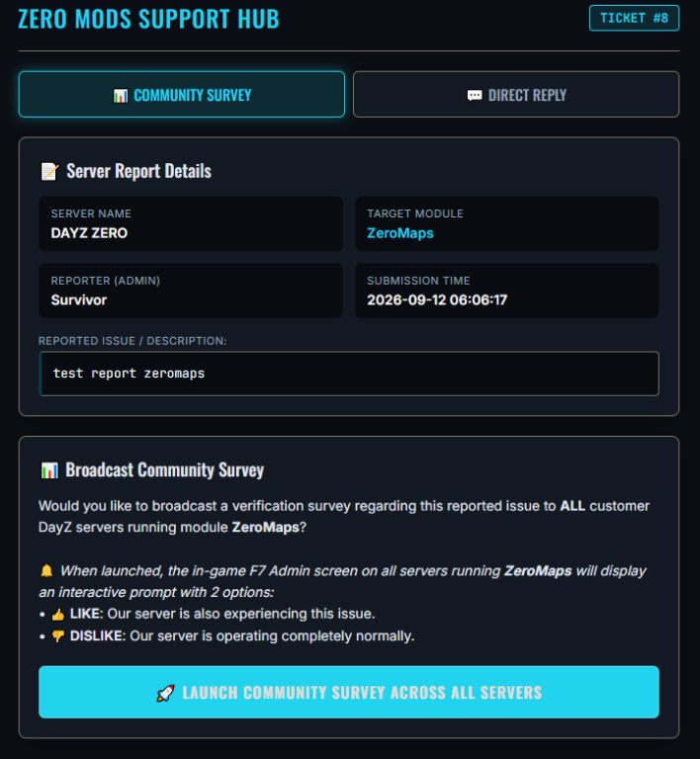The width and height of the screenshot is (700, 759).
Task: Click the 'REPORTER (ADMIN)' label
Action: [x=106, y=281]
